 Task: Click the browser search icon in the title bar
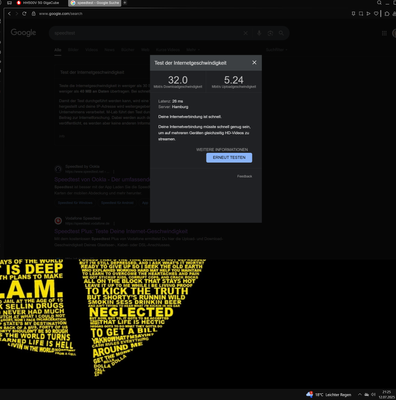tap(379, 3)
